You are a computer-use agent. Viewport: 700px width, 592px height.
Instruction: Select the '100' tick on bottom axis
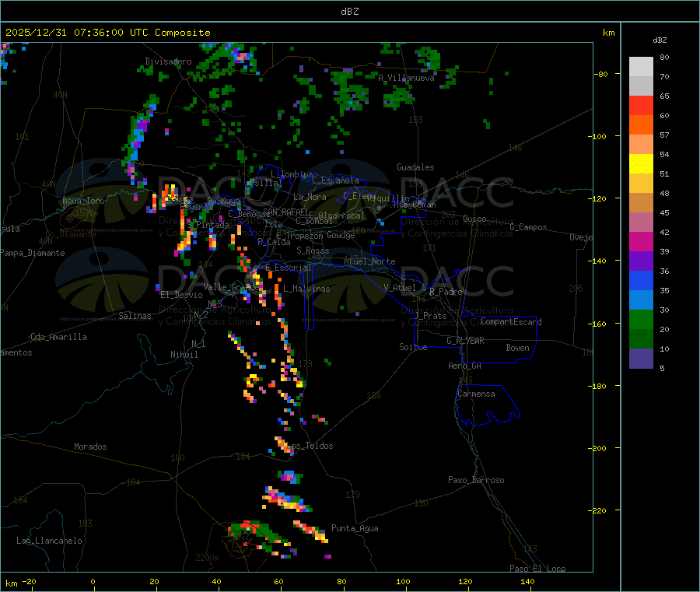point(403,581)
